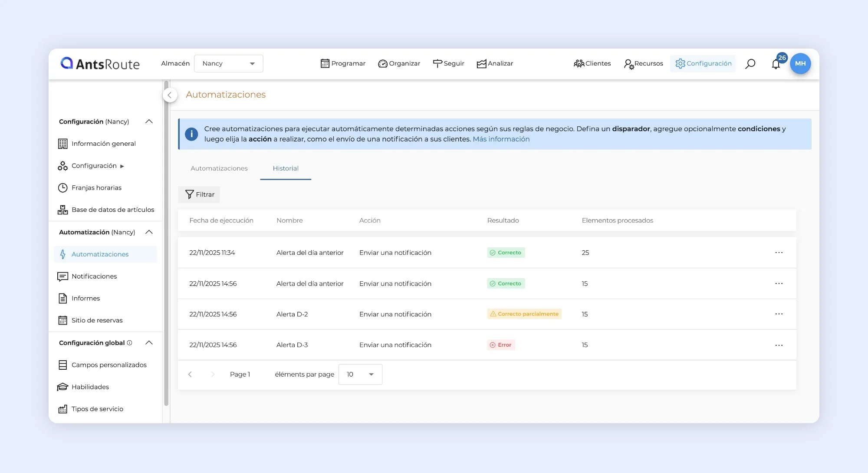Select the Historial tab

286,168
